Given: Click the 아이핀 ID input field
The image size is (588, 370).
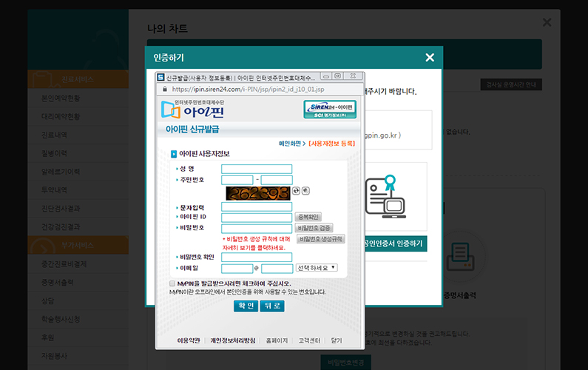Looking at the screenshot, I should click(x=257, y=218).
